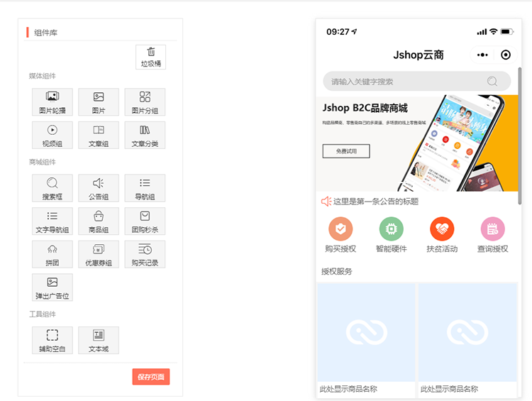The image size is (532, 401).
Task: Click the 授权服务 section title
Action: coord(336,271)
